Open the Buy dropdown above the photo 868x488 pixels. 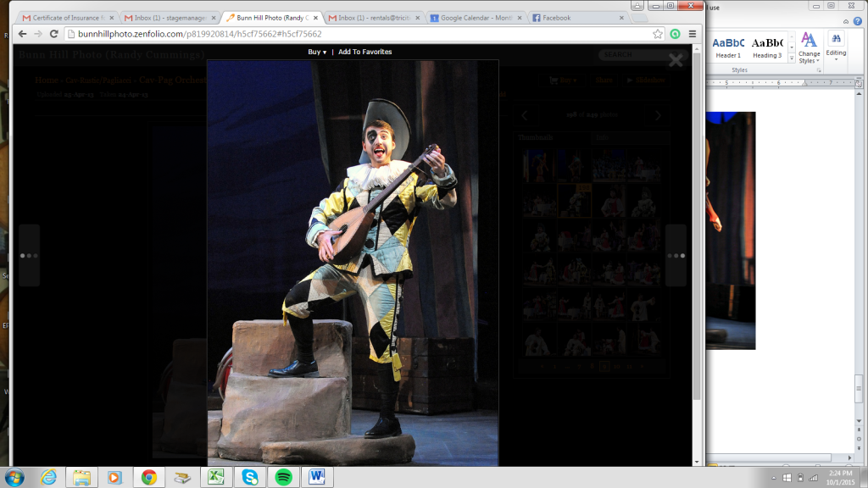pyautogui.click(x=317, y=52)
